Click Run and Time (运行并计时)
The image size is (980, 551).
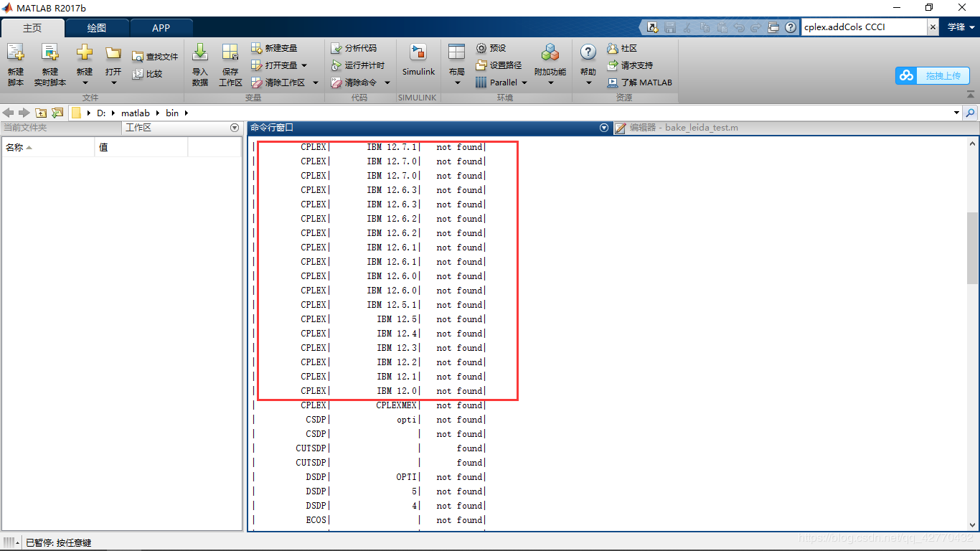[x=358, y=65]
